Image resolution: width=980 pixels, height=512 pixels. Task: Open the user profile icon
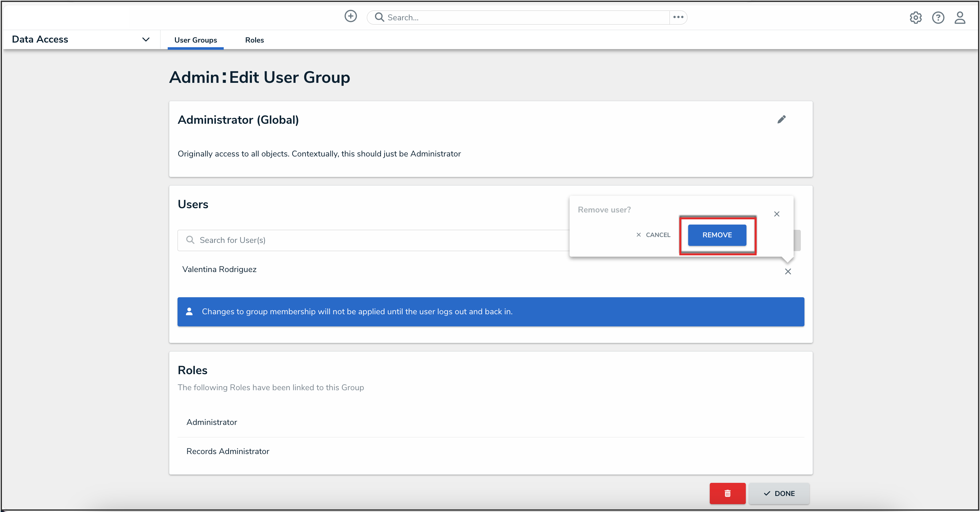pos(960,17)
